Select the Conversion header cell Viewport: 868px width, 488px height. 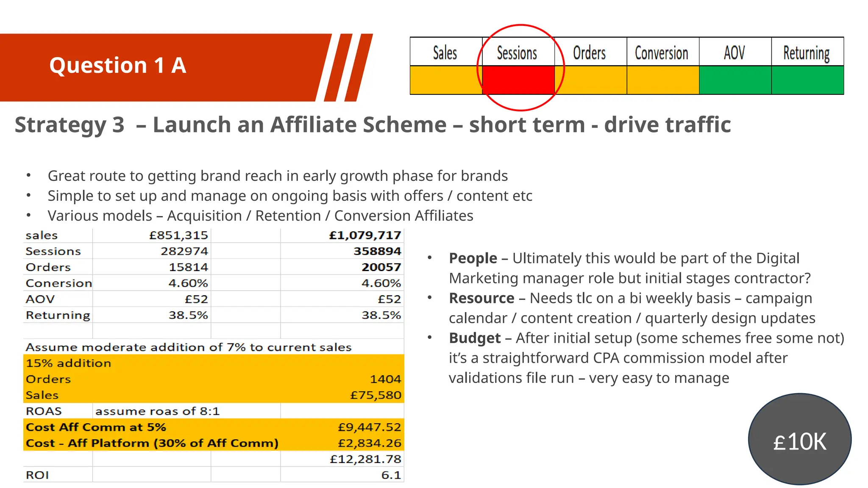tap(663, 52)
